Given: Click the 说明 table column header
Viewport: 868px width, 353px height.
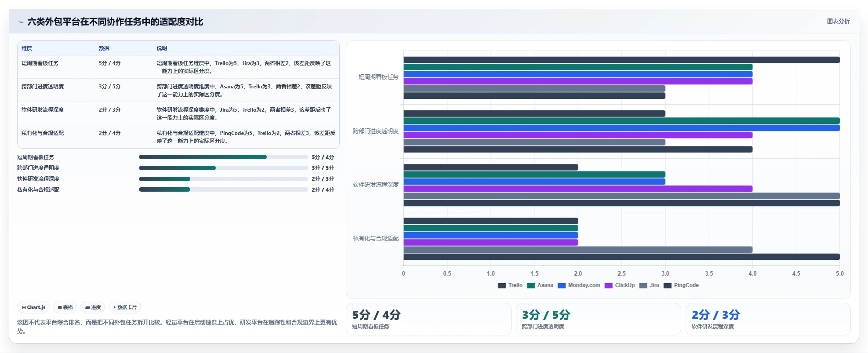Looking at the screenshot, I should pyautogui.click(x=162, y=48).
